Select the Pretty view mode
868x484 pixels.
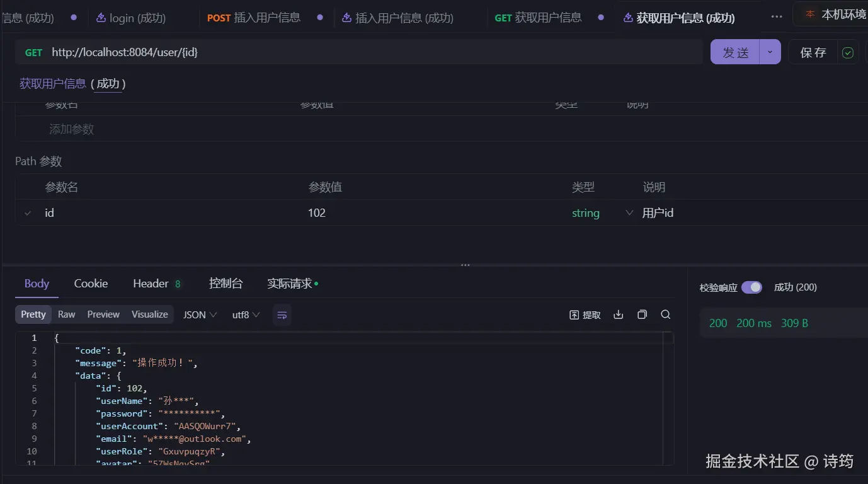tap(33, 314)
